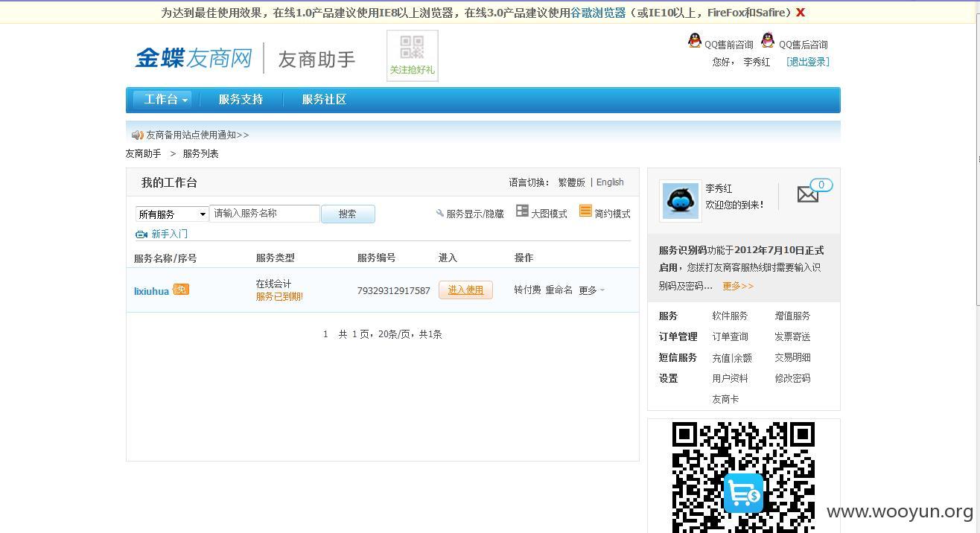
Task: Click the 服务类型 column header
Action: point(276,258)
